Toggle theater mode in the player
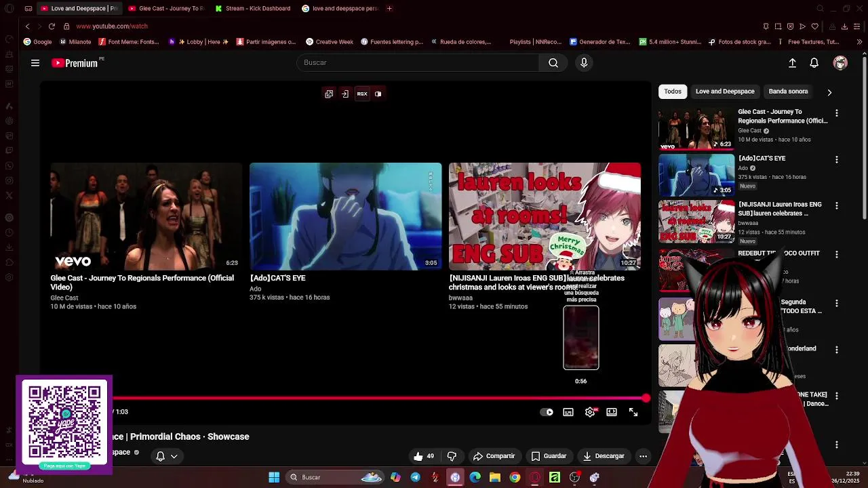 612,412
